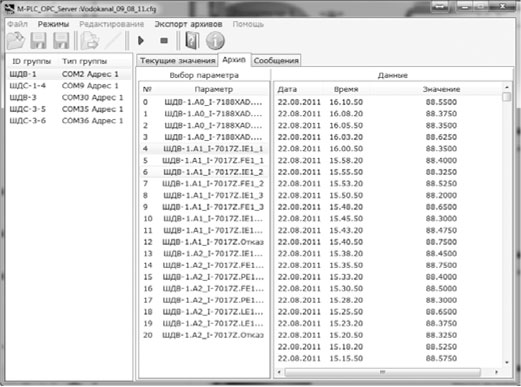The image size is (521, 387).
Task: Select group ЩДС-1-4 row
Action: click(x=69, y=86)
